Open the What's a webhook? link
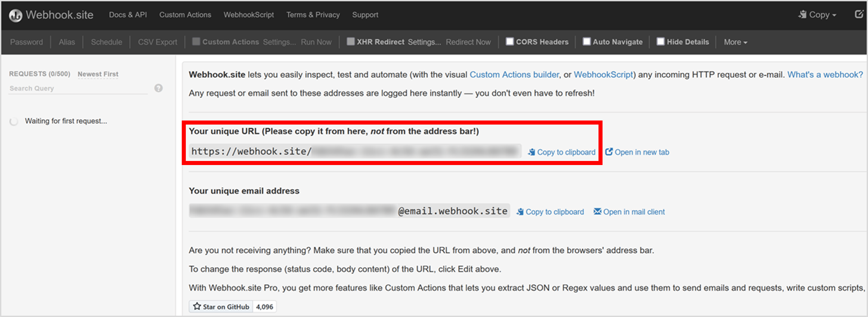 coord(825,75)
